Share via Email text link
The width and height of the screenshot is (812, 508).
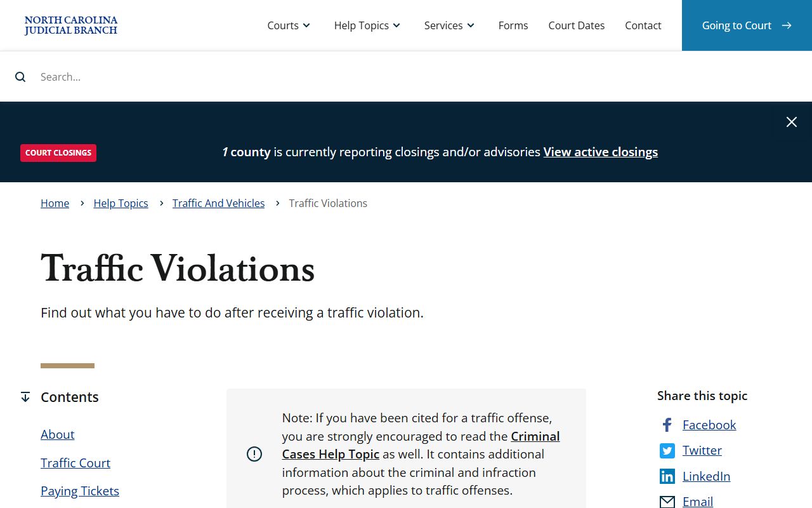point(698,502)
